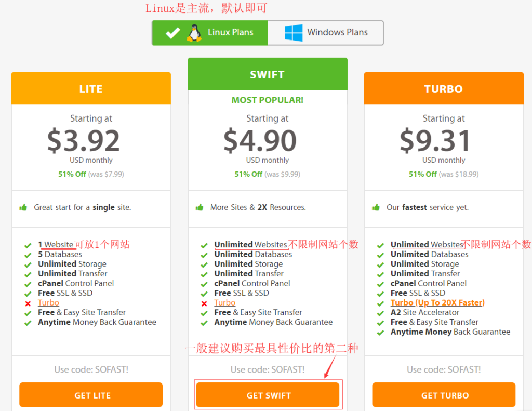Click red X beside Turbo in Lite plan

28,303
